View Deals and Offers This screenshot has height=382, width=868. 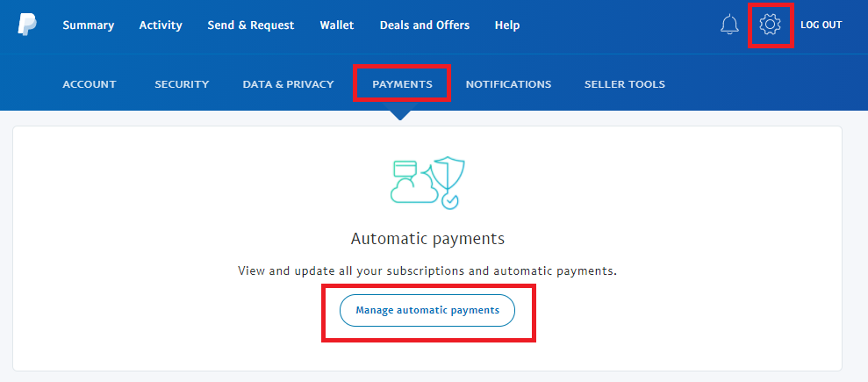click(x=425, y=25)
